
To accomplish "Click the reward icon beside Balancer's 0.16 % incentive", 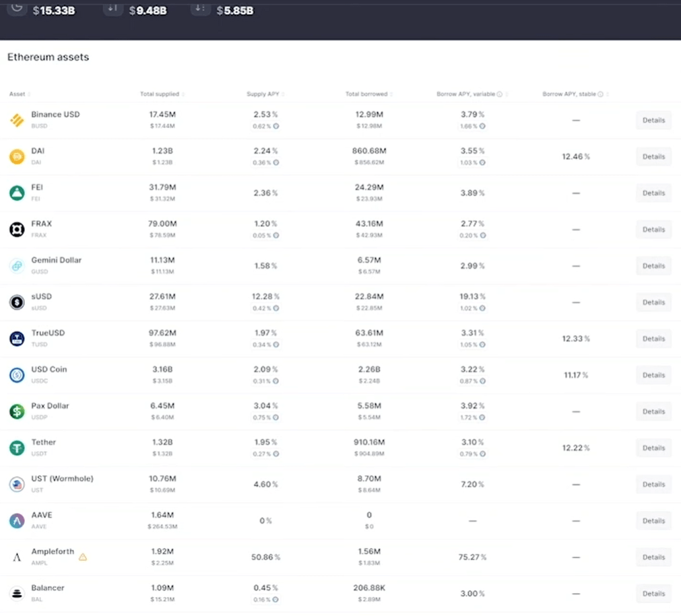I will tap(275, 599).
